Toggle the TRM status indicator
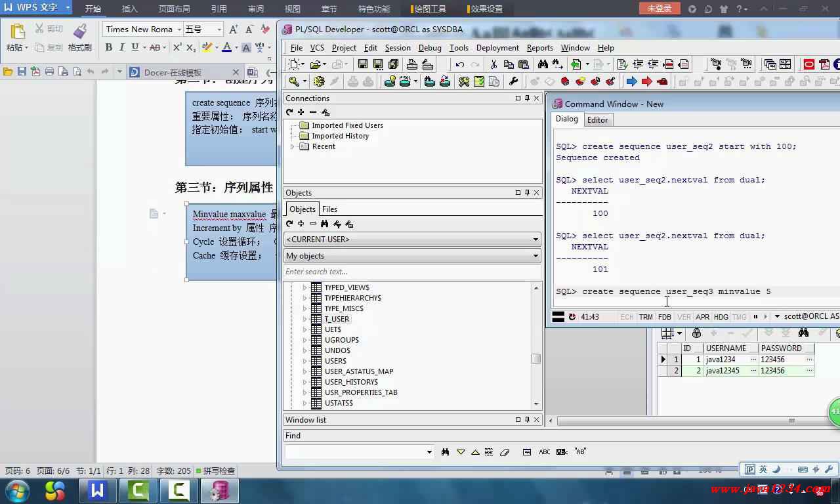This screenshot has width=840, height=504. click(x=646, y=317)
